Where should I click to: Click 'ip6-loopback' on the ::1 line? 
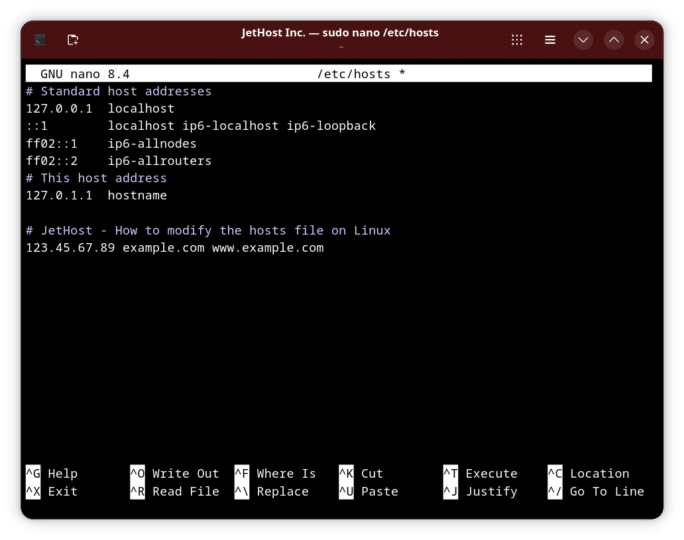pos(331,126)
